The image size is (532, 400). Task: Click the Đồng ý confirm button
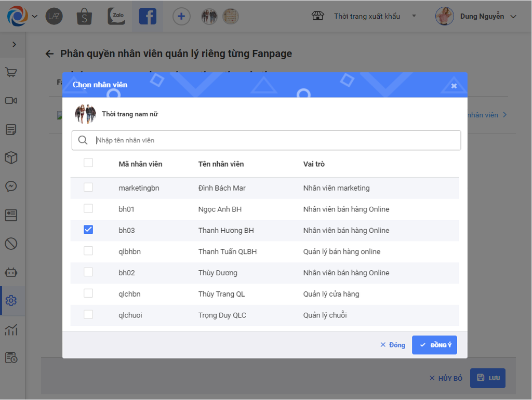[434, 345]
